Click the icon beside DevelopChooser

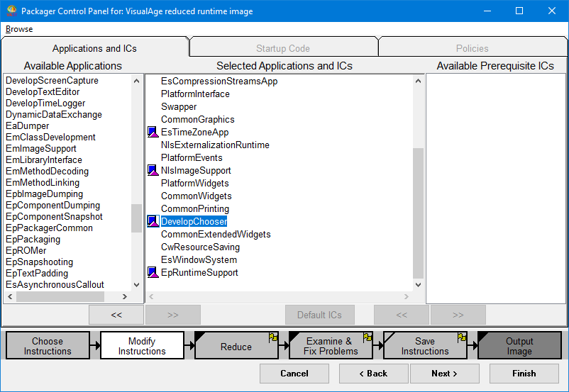pos(152,222)
